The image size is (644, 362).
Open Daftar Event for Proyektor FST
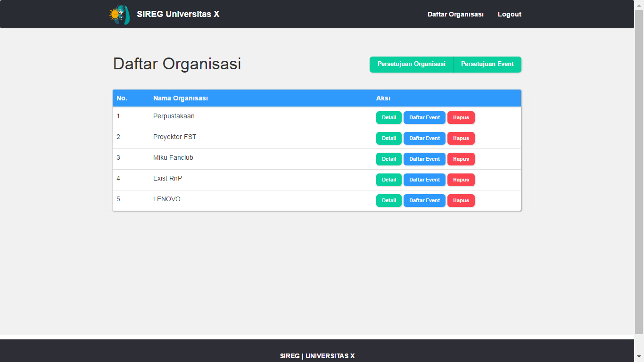tap(424, 138)
